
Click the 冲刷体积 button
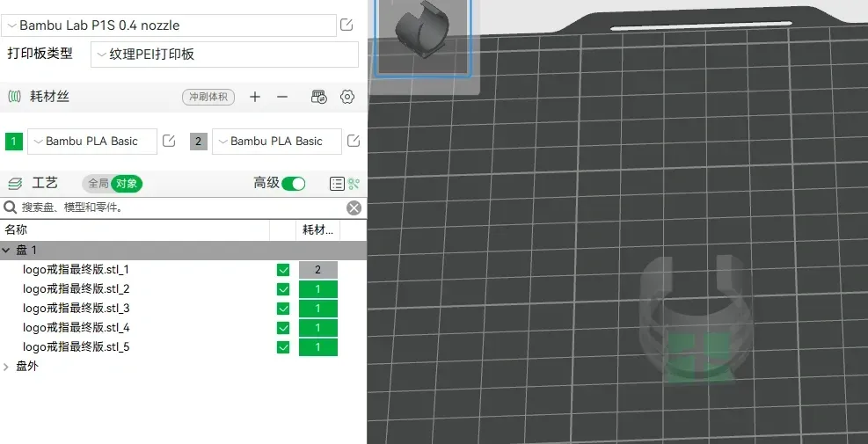(208, 97)
